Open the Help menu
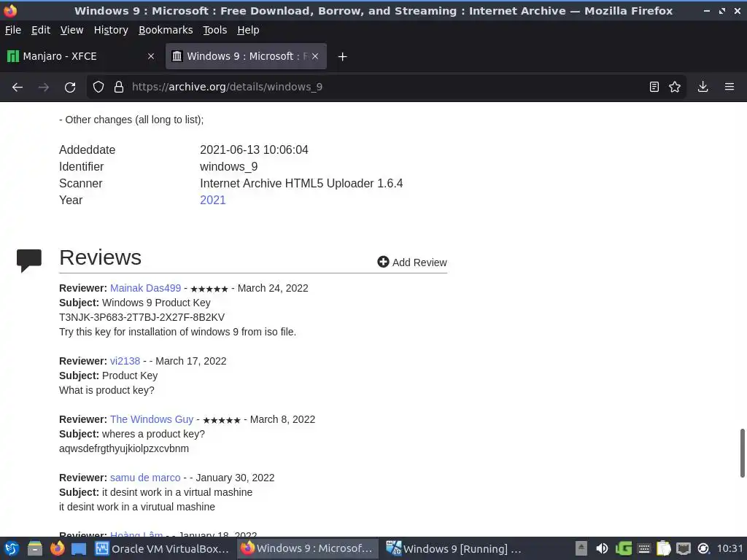 pos(248,30)
